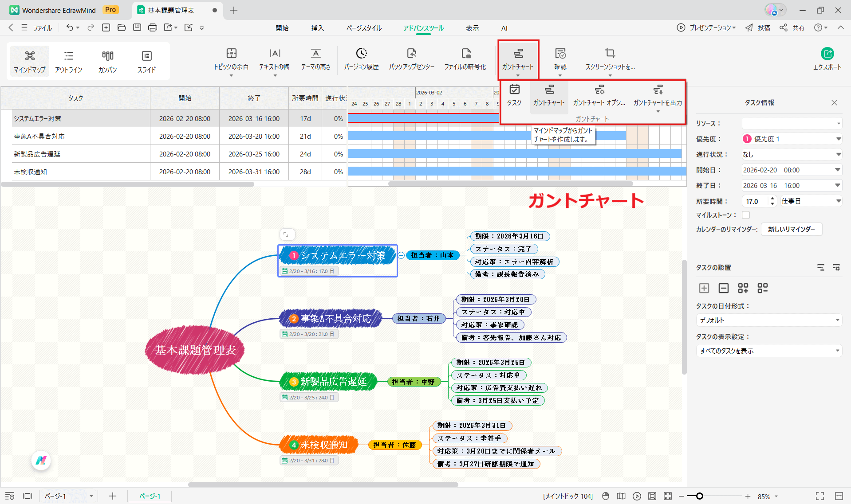Open the タスクの日付形式 dropdown

[x=768, y=320]
